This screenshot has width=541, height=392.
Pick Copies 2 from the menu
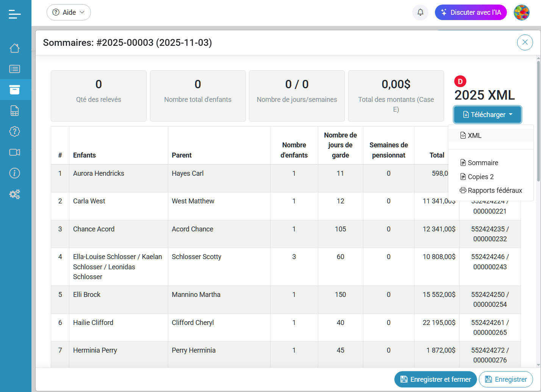coord(480,177)
